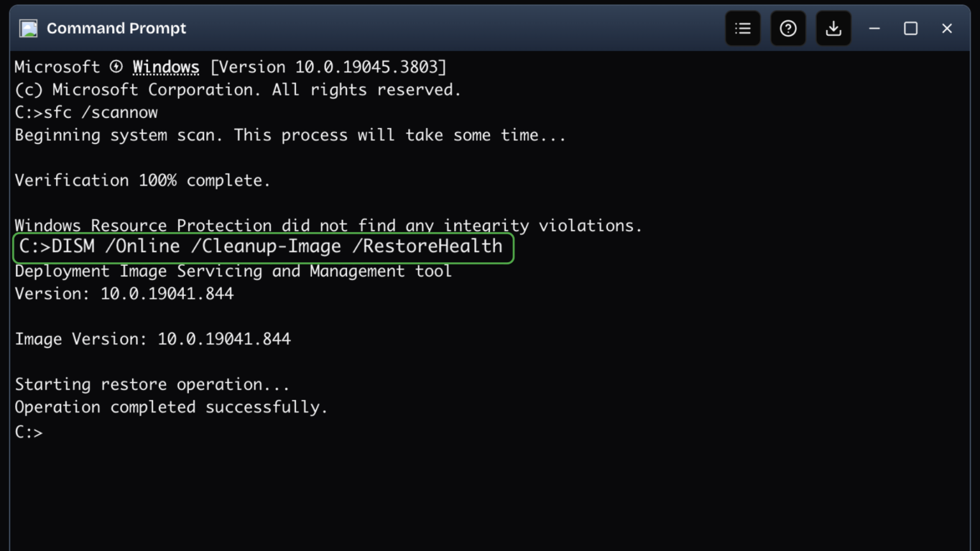Click the underlined Windows word in version line
Image resolution: width=980 pixels, height=551 pixels.
(166, 67)
